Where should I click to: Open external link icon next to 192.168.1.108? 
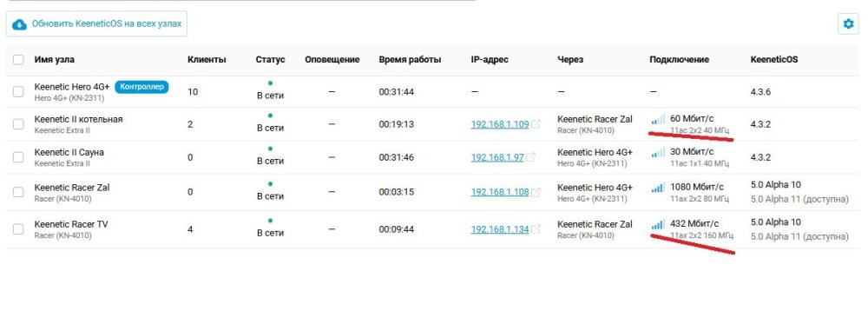[536, 192]
